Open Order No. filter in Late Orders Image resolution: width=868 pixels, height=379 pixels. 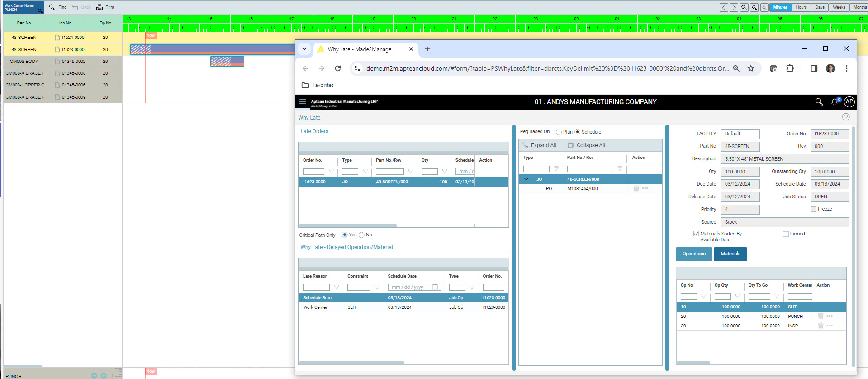coord(331,172)
